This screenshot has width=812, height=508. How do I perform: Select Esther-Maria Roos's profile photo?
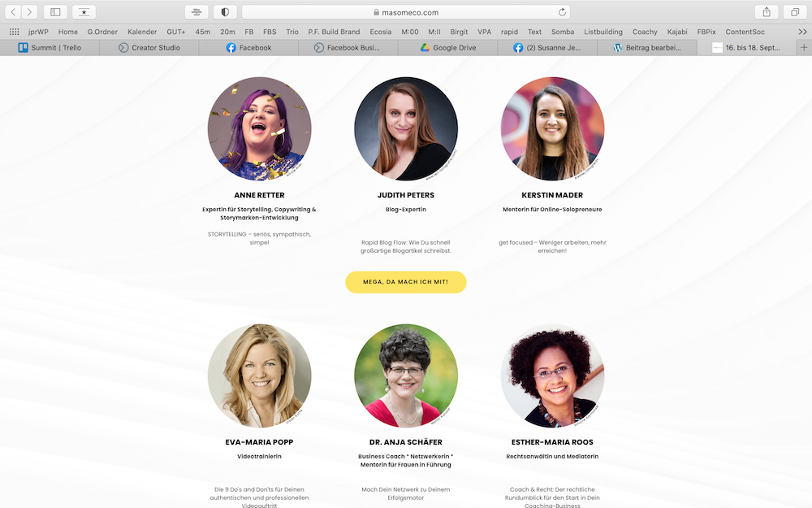(552, 376)
